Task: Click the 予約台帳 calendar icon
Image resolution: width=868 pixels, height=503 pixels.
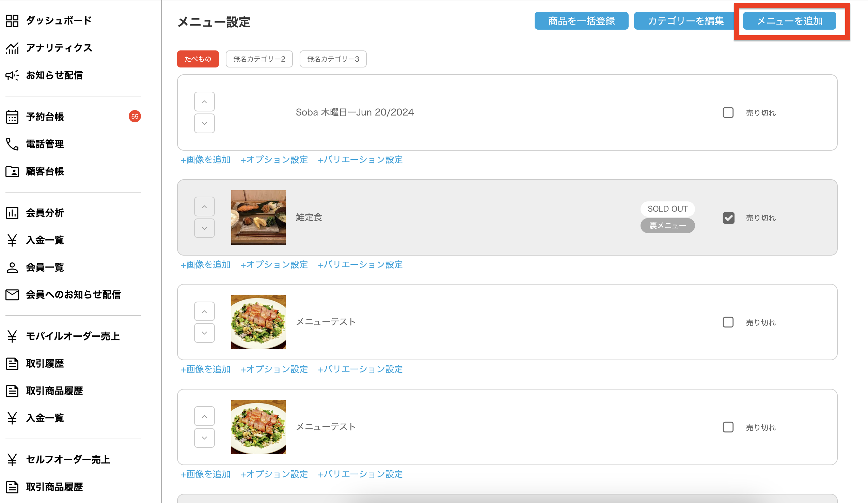Action: coord(12,117)
